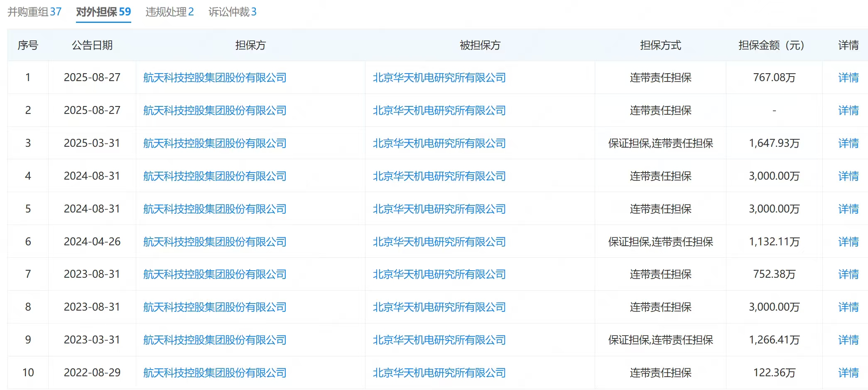Screen dimensions: 868x390
Task: Open 北京华天机电研究所 link in row 2
Action: pos(439,111)
